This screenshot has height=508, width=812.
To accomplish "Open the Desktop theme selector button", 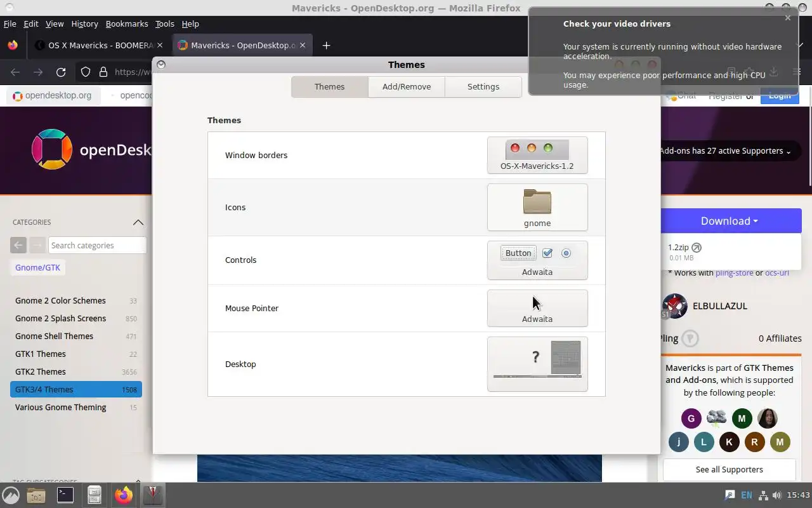I will pos(537,364).
